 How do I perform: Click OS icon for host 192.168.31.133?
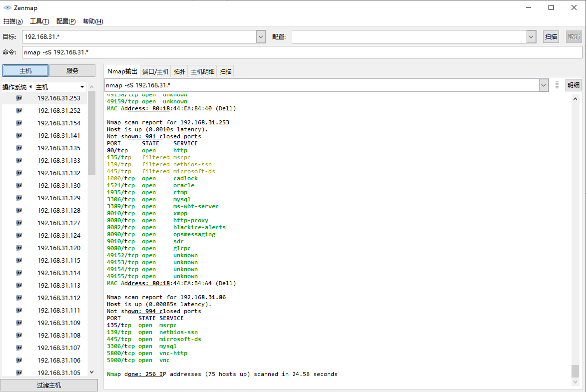point(19,160)
